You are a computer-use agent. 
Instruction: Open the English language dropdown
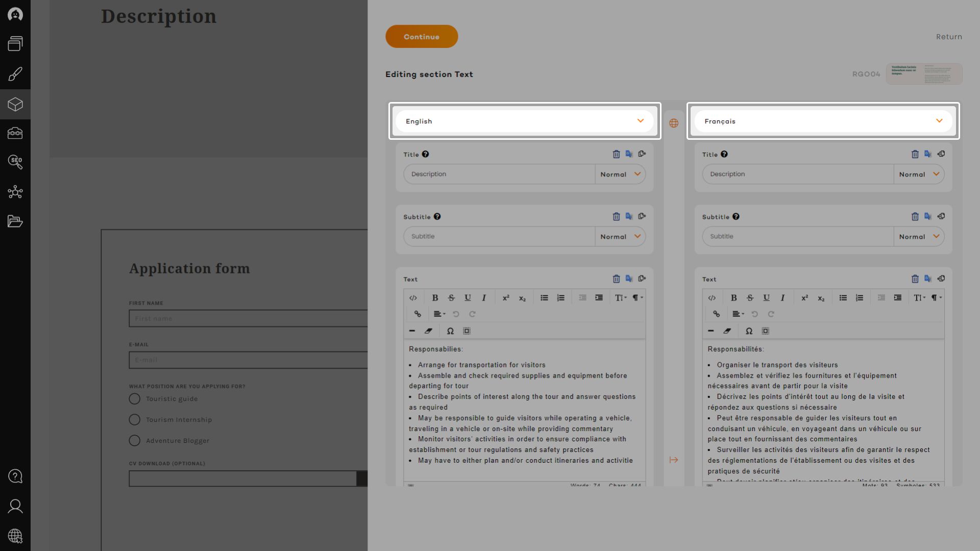[x=525, y=121]
